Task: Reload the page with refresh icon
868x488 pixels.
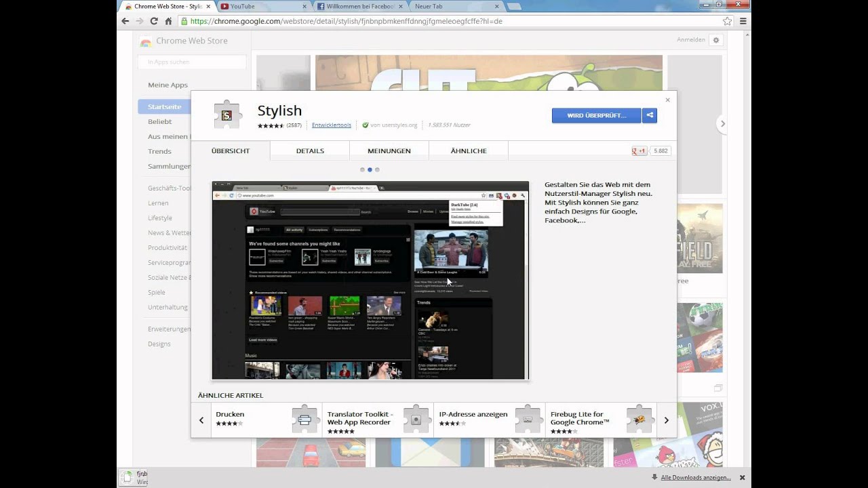Action: pyautogui.click(x=154, y=21)
